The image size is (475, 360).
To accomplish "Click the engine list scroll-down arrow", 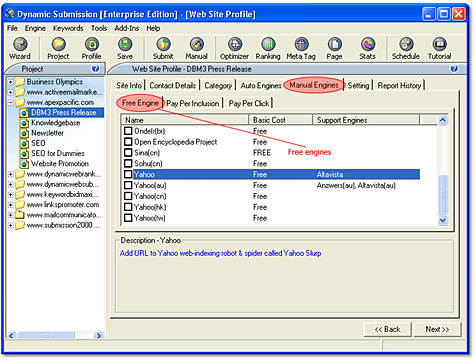I will (x=443, y=220).
